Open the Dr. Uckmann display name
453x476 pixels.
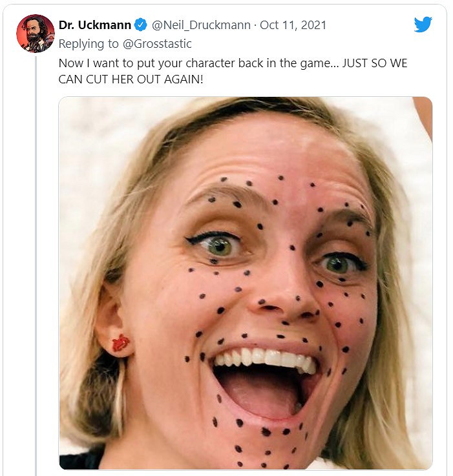(95, 25)
